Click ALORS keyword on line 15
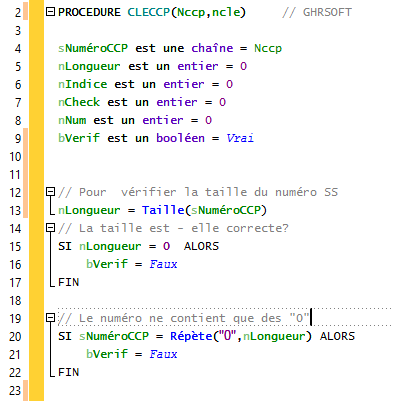394x401 pixels. pyautogui.click(x=202, y=246)
